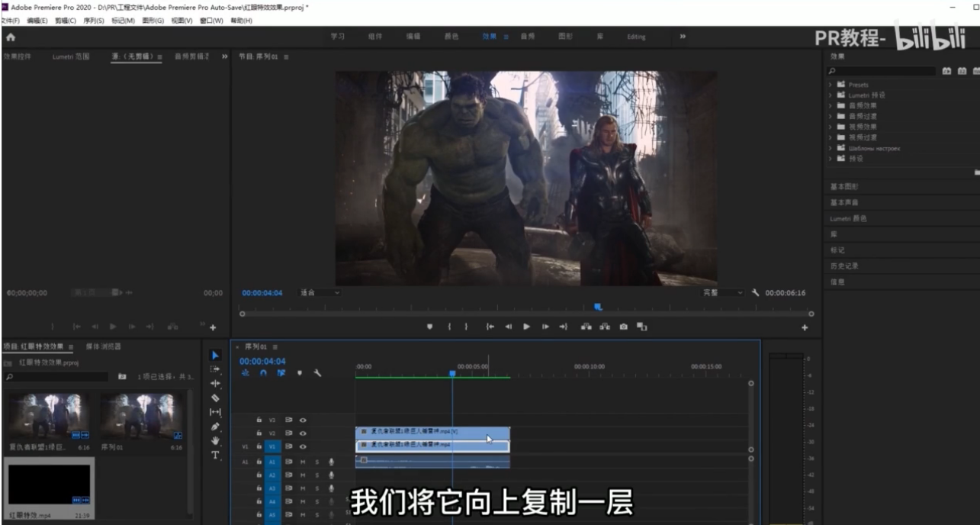Open playback resolution 完整 dropdown
This screenshot has width=980, height=525.
click(723, 292)
